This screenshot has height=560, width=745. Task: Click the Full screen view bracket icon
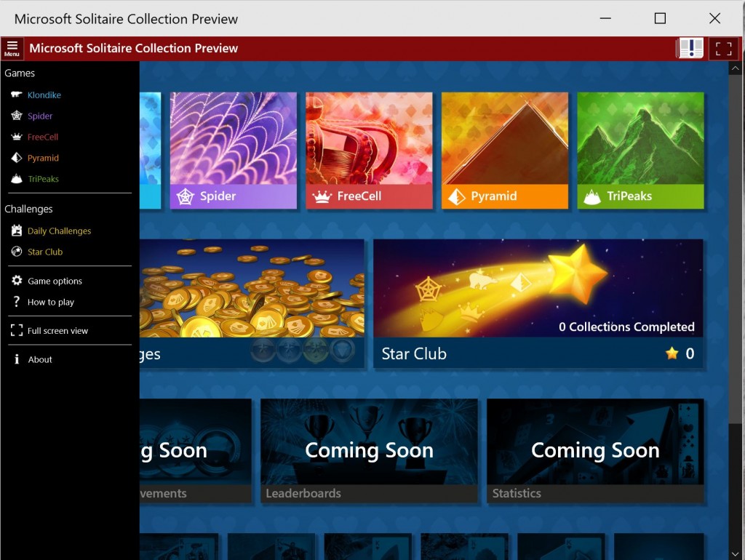coord(17,330)
